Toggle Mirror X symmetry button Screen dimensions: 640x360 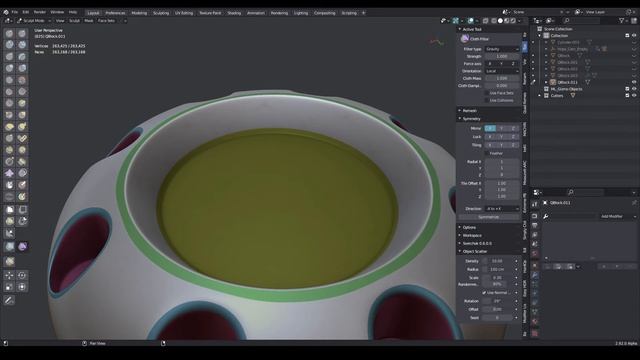click(x=490, y=128)
